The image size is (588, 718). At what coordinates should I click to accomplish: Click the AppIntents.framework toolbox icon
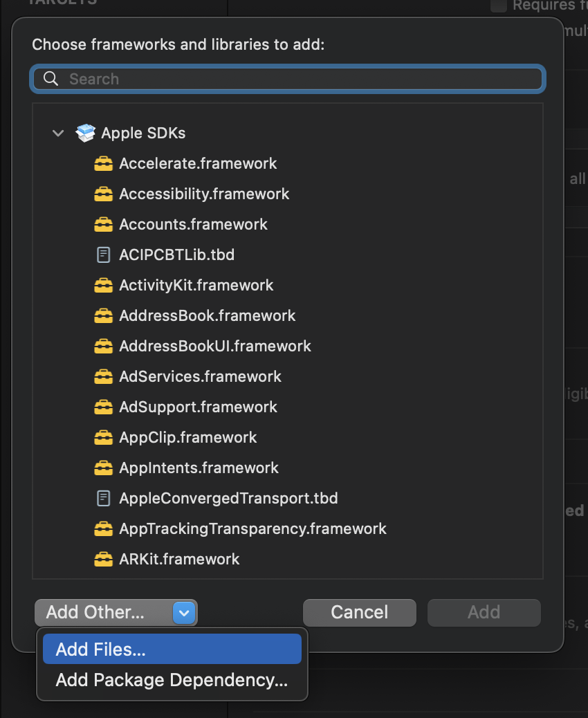[104, 468]
